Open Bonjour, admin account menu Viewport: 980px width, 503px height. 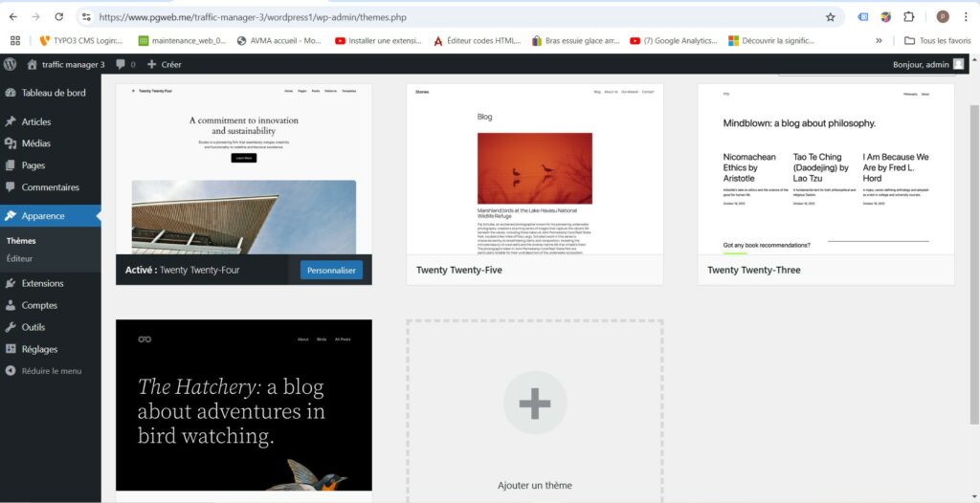point(928,64)
